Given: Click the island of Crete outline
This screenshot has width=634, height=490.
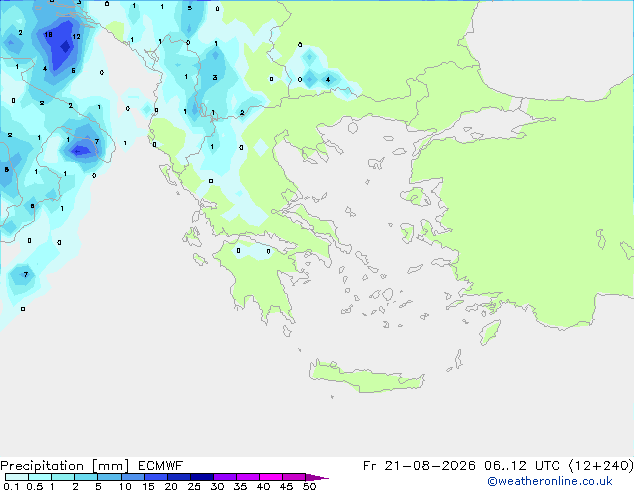Looking at the screenshot, I should coord(366,377).
